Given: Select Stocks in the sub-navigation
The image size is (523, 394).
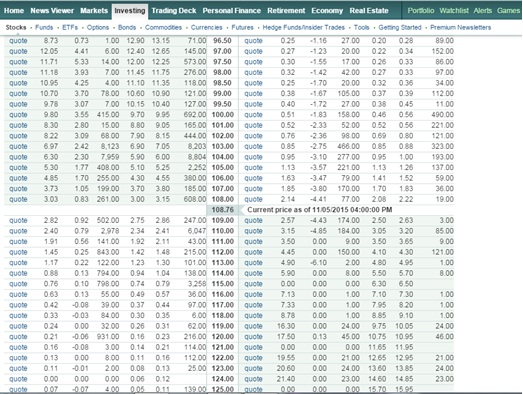Looking at the screenshot, I should pyautogui.click(x=16, y=27).
